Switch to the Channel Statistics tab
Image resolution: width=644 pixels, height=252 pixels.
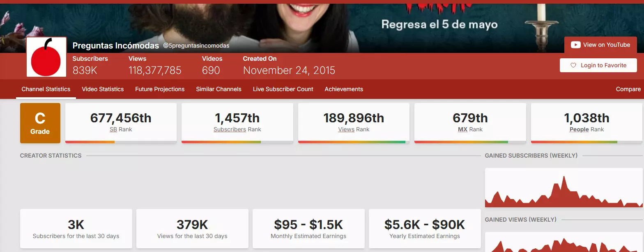click(46, 89)
